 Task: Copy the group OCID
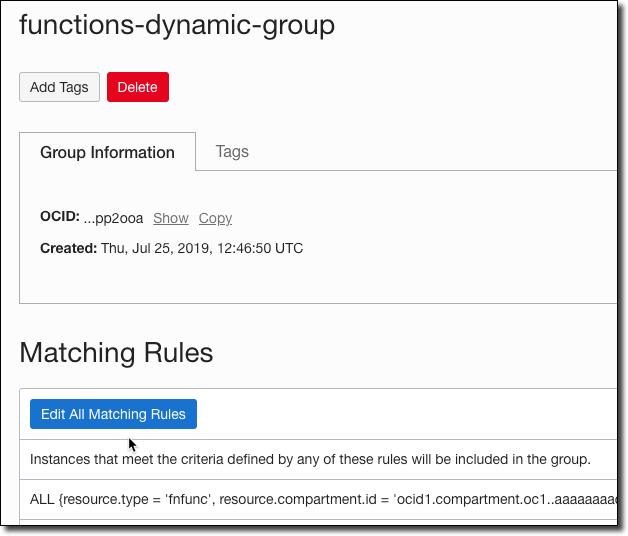[215, 218]
